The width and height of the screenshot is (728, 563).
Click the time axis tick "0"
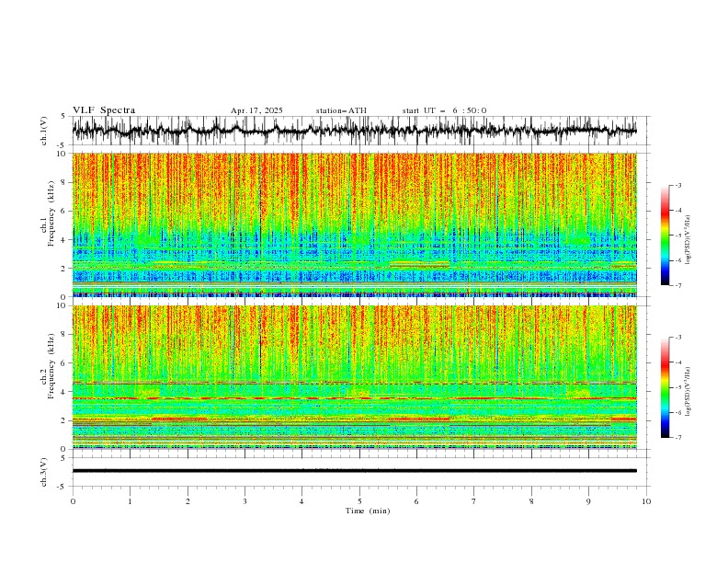[73, 501]
